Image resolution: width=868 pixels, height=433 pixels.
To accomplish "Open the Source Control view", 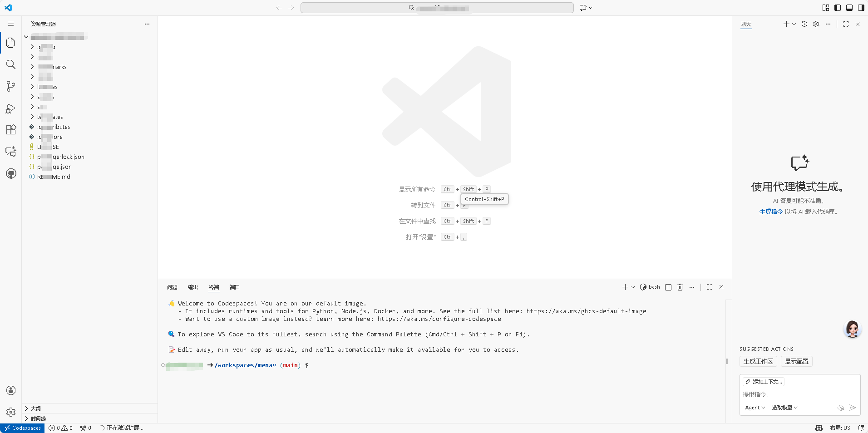I will pos(11,86).
